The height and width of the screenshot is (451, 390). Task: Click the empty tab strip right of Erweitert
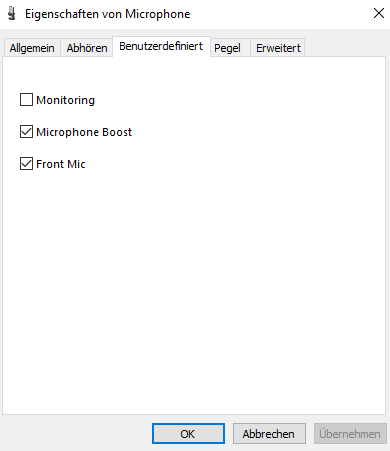(x=345, y=47)
